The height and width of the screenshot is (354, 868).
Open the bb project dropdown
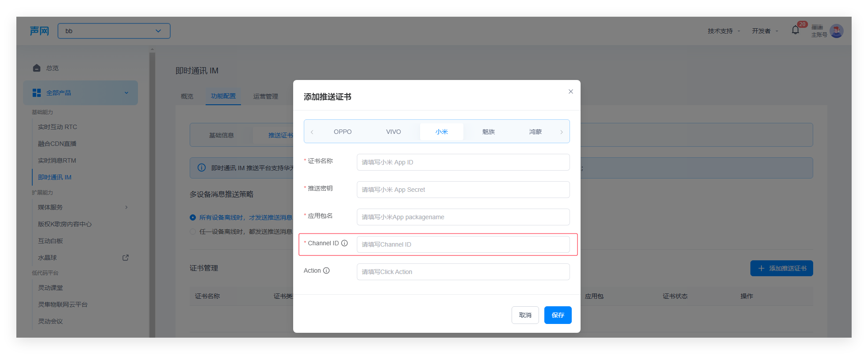(114, 31)
